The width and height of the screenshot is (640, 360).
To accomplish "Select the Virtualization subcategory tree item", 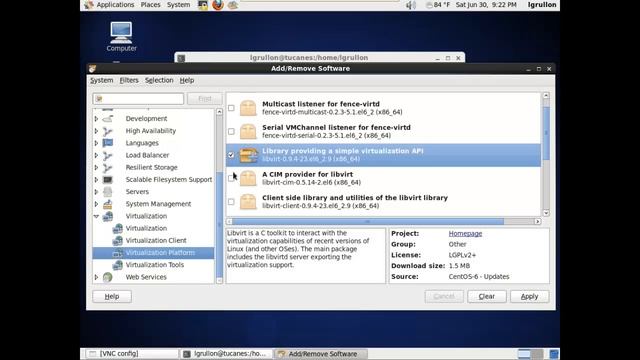I will [x=146, y=228].
